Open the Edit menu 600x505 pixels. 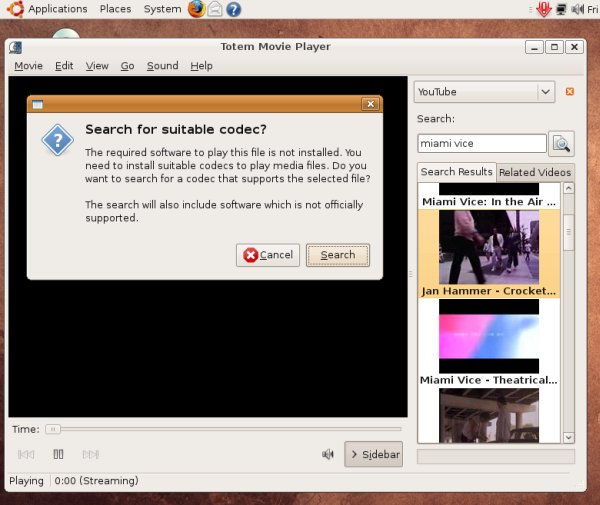pyautogui.click(x=64, y=66)
